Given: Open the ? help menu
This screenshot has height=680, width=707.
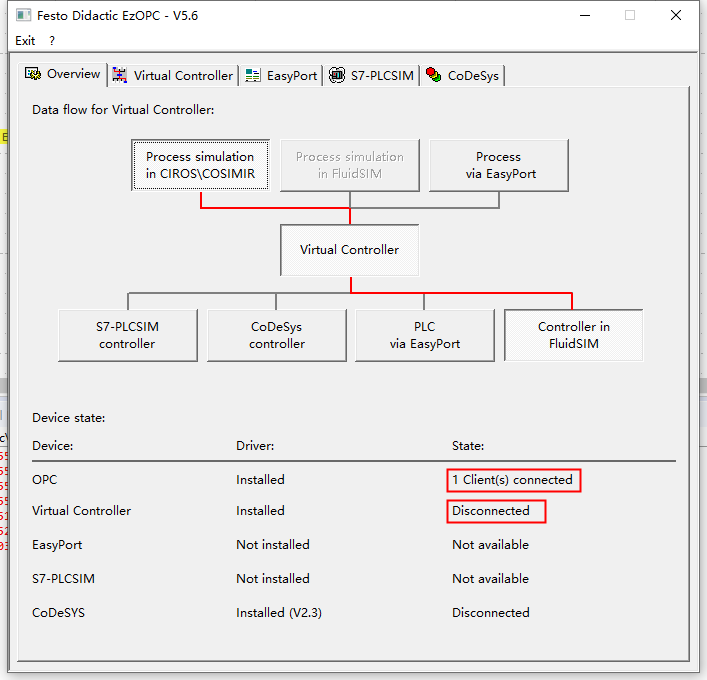Looking at the screenshot, I should tap(52, 41).
